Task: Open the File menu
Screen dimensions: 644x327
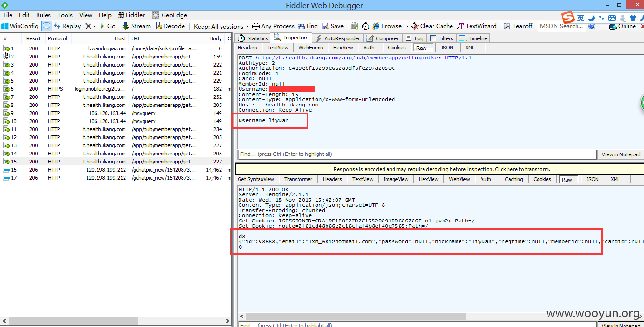Action: pos(8,15)
